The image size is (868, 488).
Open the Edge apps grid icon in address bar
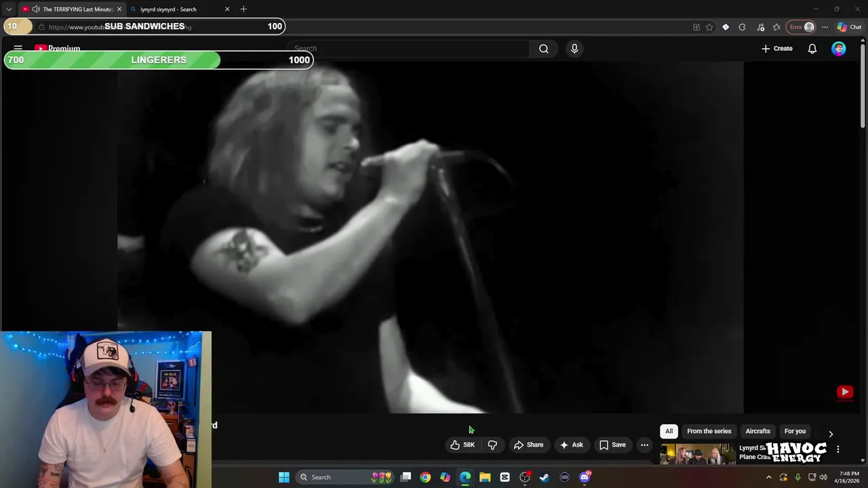(696, 27)
